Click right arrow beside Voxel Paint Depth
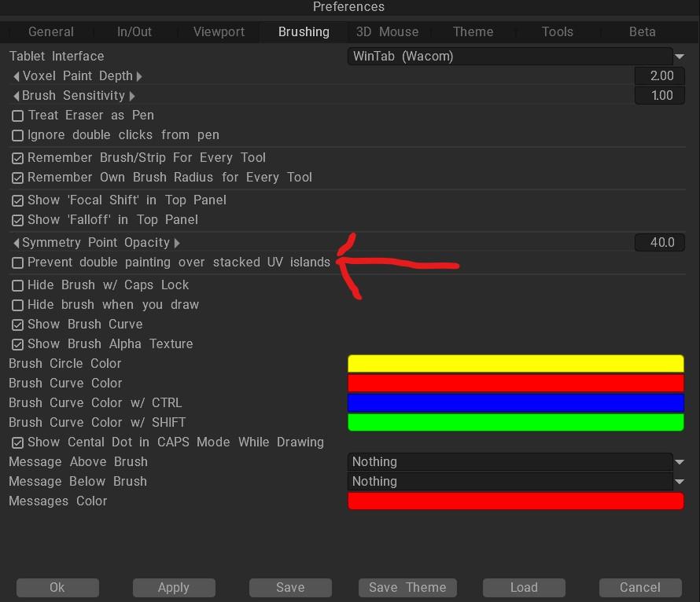 click(139, 76)
